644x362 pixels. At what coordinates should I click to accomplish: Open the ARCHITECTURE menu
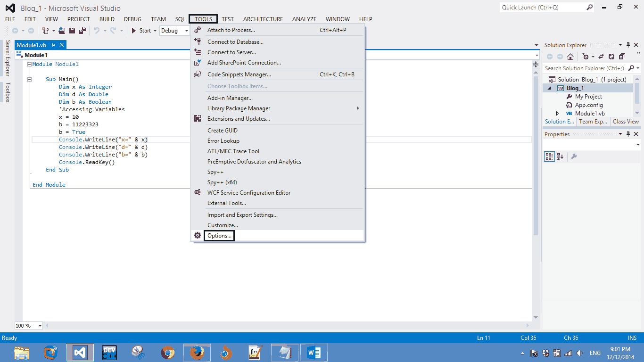pyautogui.click(x=263, y=19)
